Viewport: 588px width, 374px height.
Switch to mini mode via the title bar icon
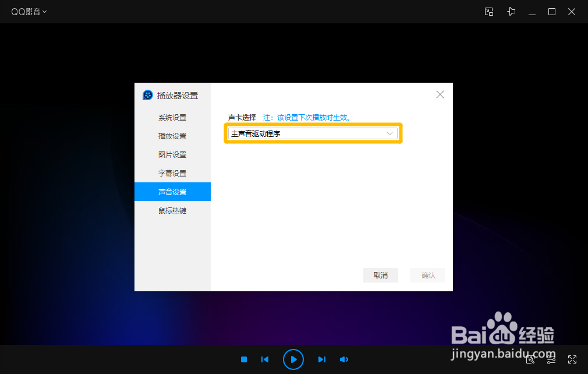489,12
